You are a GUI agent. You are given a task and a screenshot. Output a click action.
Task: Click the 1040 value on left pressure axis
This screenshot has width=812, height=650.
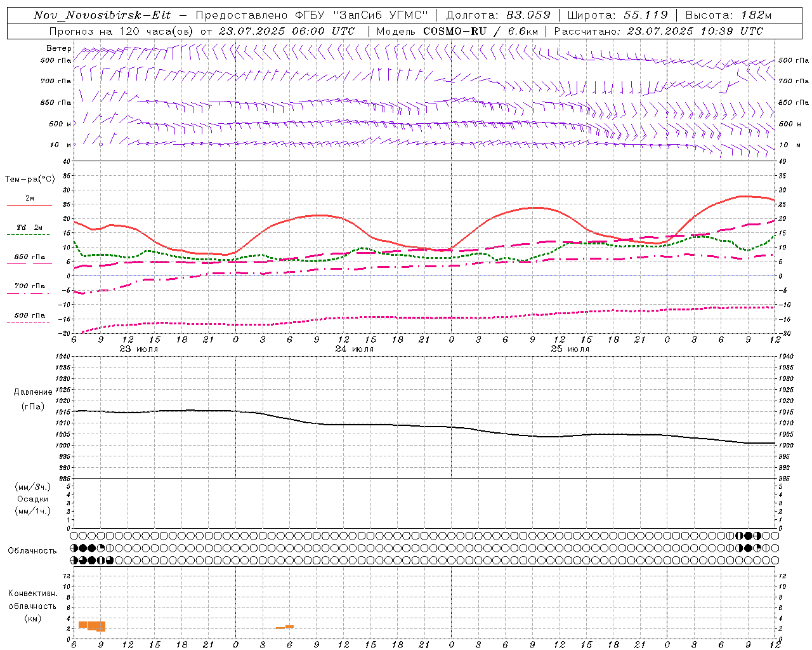coord(64,357)
